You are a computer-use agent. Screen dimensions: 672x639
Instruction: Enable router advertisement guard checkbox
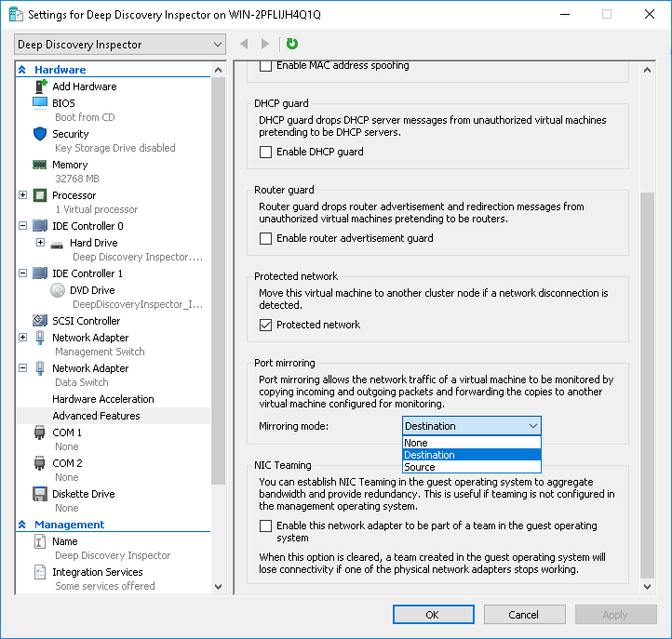[266, 238]
